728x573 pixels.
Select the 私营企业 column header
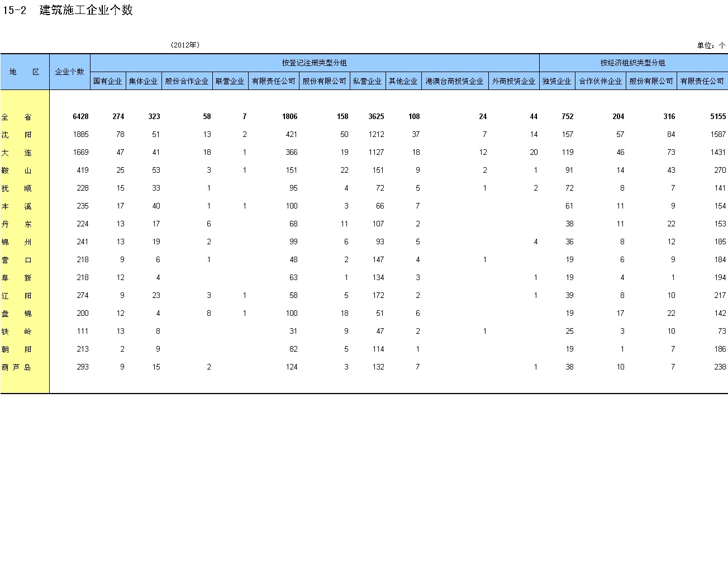click(368, 81)
